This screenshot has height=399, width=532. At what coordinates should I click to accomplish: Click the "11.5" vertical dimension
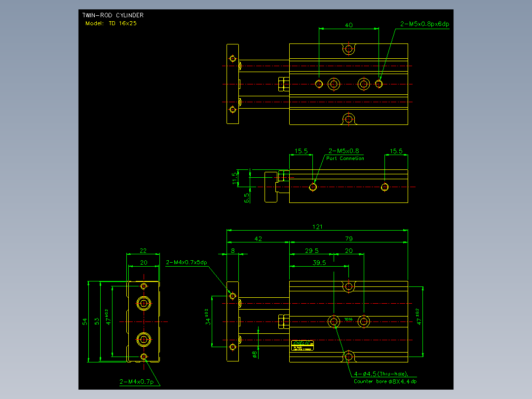pos(235,179)
